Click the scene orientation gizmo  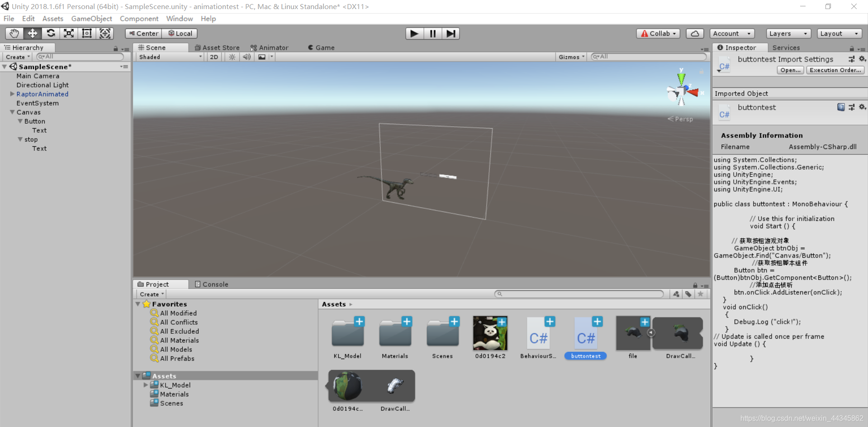tap(682, 91)
